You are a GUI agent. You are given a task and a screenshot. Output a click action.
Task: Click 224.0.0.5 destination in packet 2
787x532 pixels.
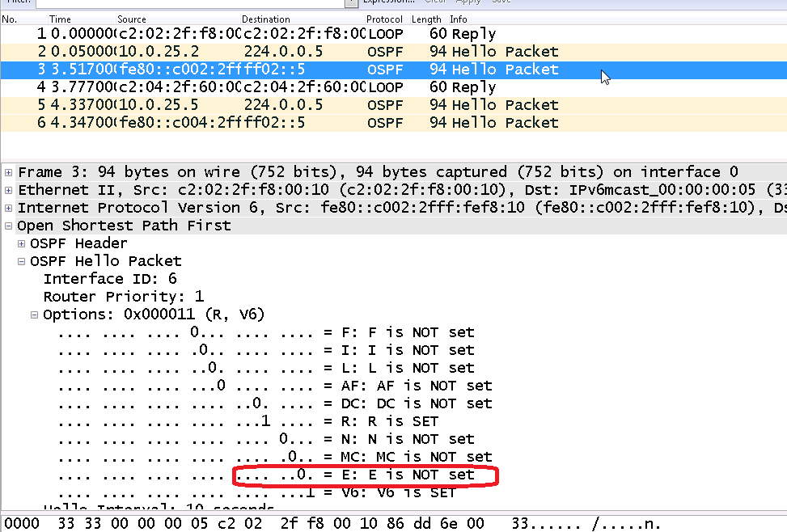[283, 52]
